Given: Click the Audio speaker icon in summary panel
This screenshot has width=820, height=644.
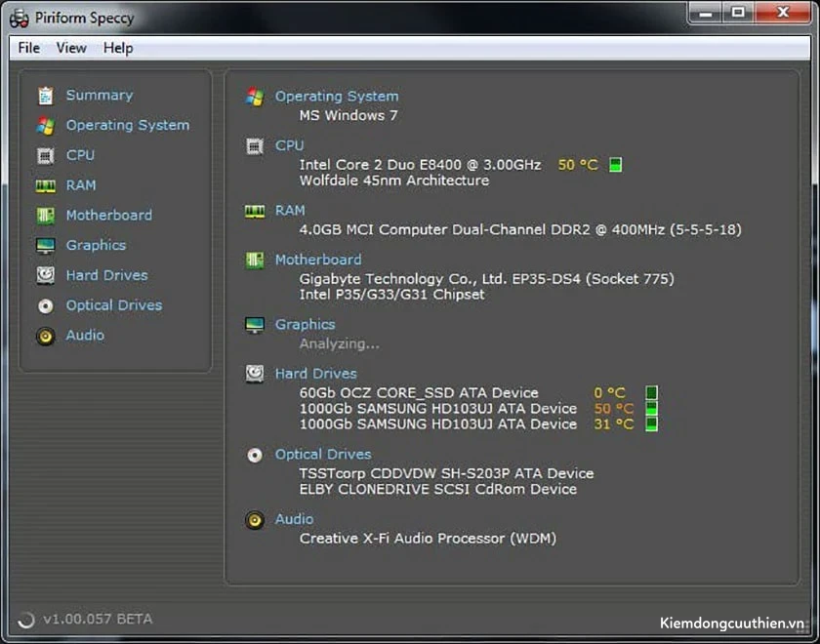Looking at the screenshot, I should (255, 520).
